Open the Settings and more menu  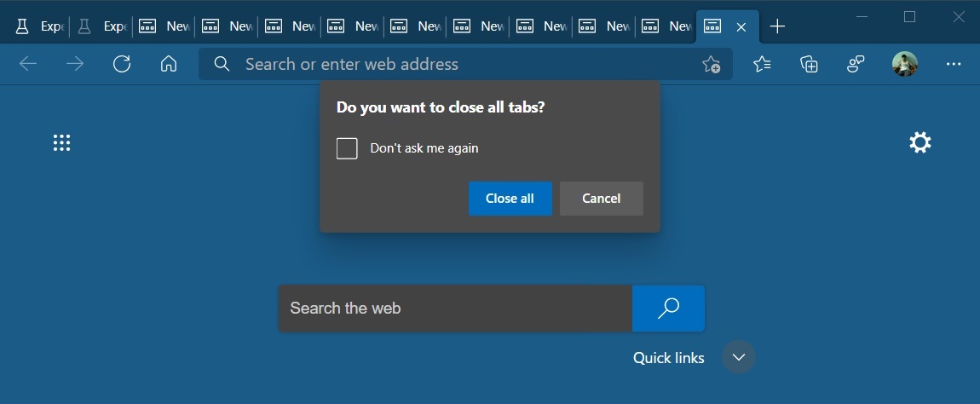coord(954,64)
